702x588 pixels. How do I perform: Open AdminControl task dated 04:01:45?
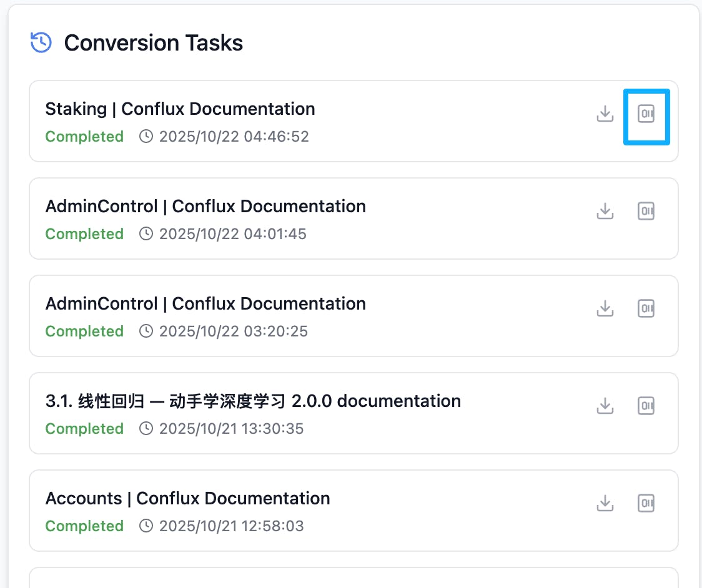tap(205, 206)
